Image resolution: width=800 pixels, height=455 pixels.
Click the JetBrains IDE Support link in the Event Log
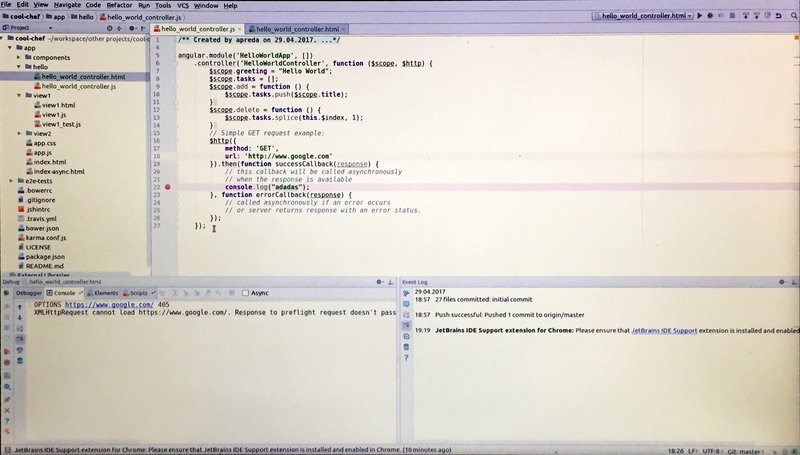664,329
